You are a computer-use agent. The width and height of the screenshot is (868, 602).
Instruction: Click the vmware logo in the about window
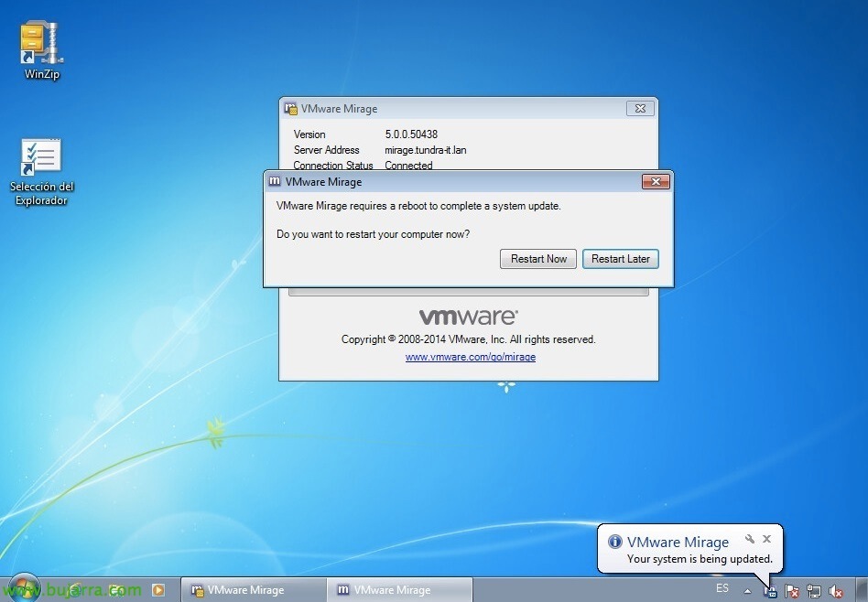468,317
